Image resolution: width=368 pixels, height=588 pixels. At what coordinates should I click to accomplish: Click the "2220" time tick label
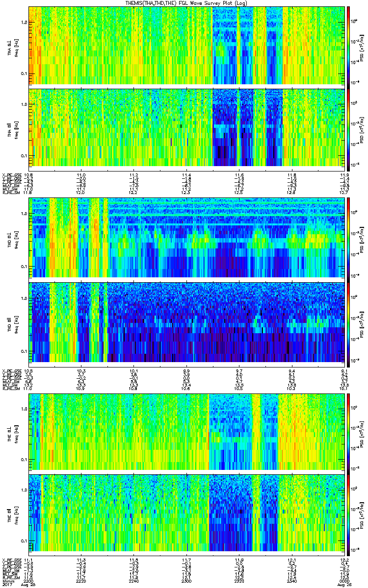point(81,582)
